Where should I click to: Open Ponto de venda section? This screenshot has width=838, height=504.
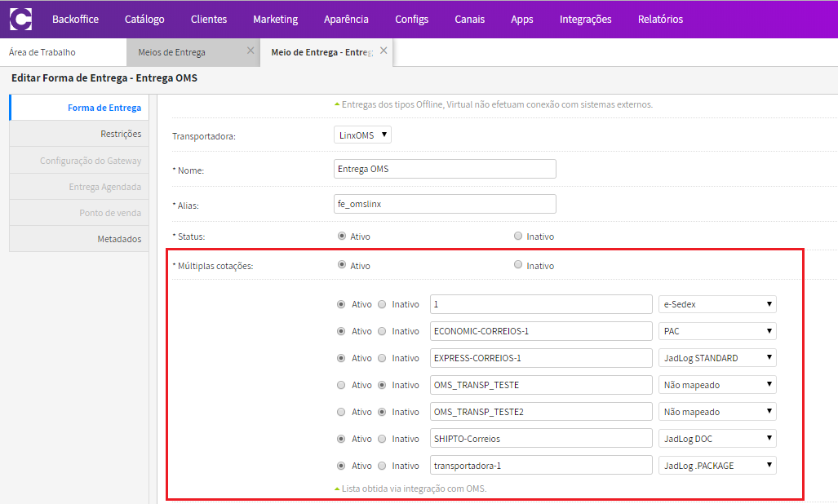coord(79,213)
